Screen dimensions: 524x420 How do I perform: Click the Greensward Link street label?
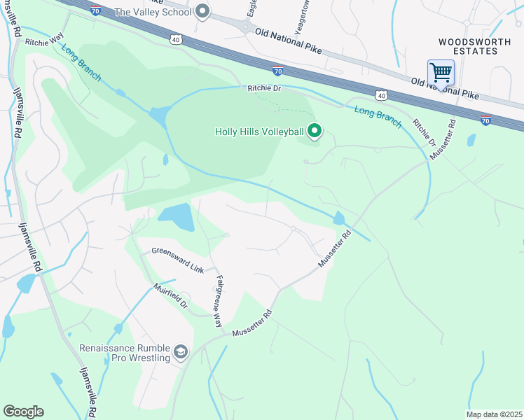pos(178,260)
